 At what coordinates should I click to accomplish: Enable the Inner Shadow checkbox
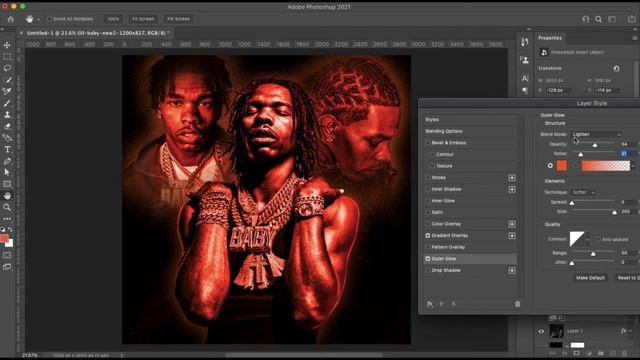pos(428,189)
